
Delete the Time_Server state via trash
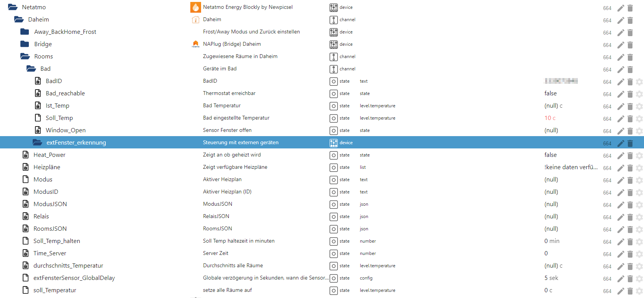(x=630, y=254)
